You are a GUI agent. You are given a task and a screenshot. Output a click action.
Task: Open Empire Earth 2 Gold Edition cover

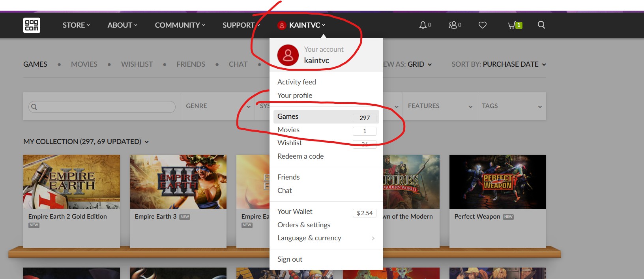click(x=71, y=182)
